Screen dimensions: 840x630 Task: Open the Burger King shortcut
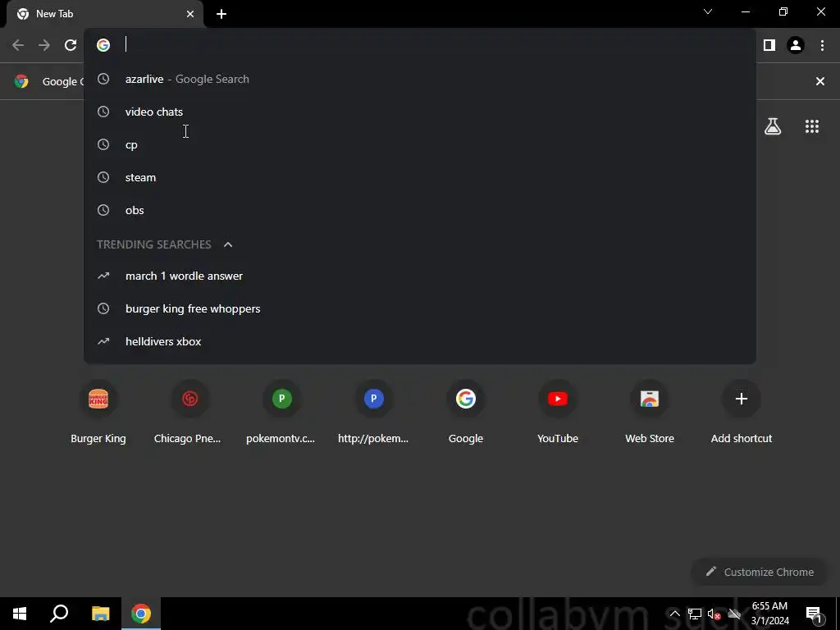tap(98, 413)
